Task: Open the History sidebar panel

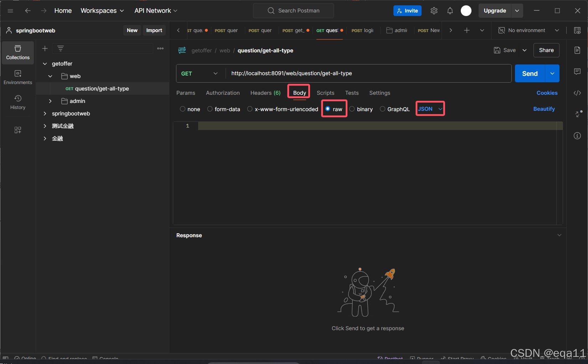Action: pyautogui.click(x=18, y=102)
